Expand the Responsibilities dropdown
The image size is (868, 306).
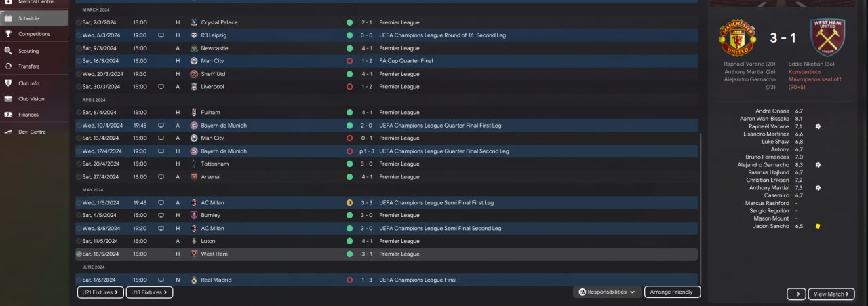608,292
